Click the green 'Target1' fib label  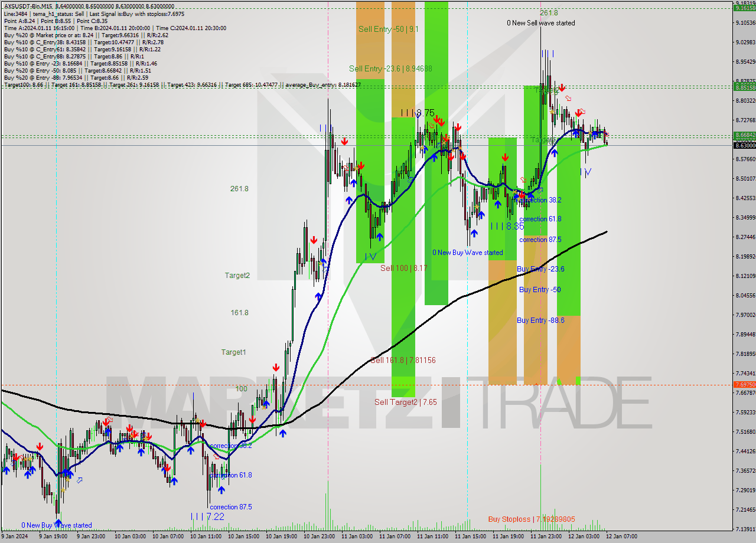[x=234, y=352]
